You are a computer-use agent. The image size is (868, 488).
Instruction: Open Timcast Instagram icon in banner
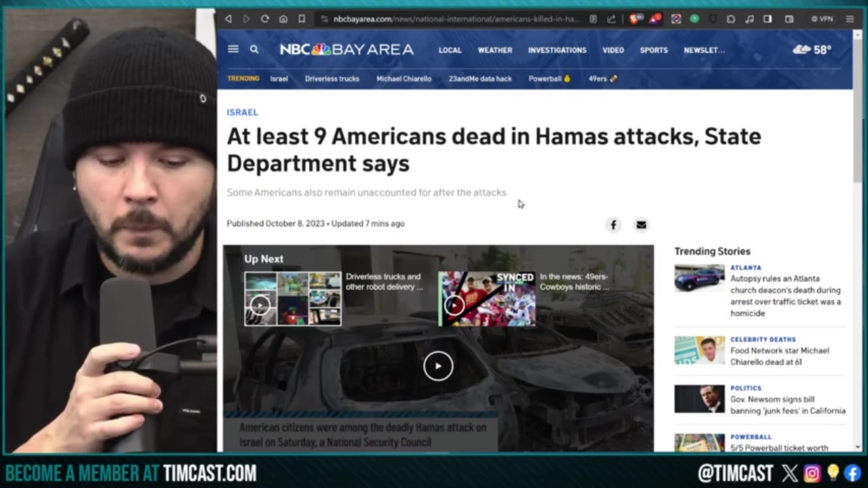coord(812,473)
